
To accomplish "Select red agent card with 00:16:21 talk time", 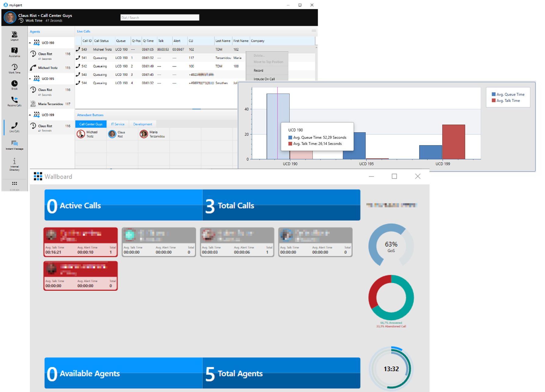I will pyautogui.click(x=81, y=242).
